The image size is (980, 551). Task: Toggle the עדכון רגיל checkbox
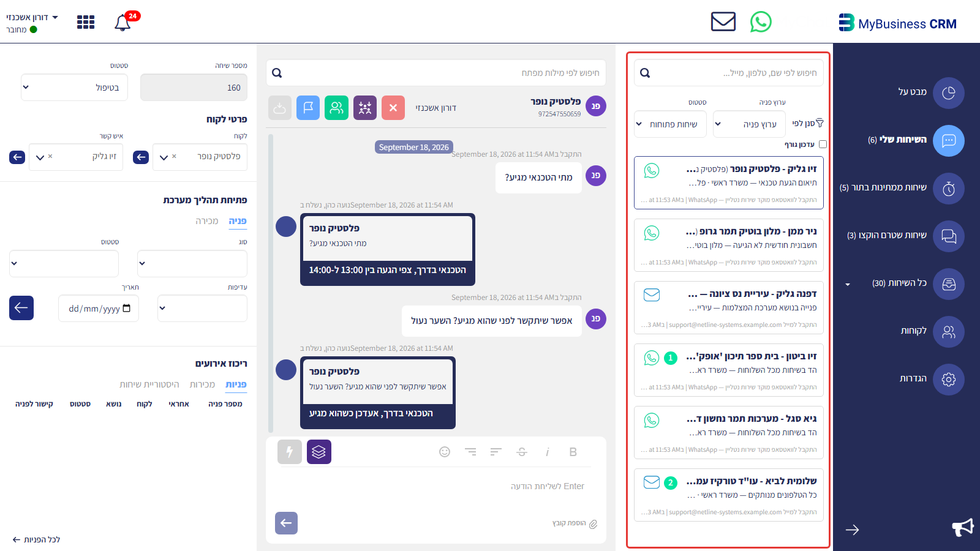click(823, 144)
